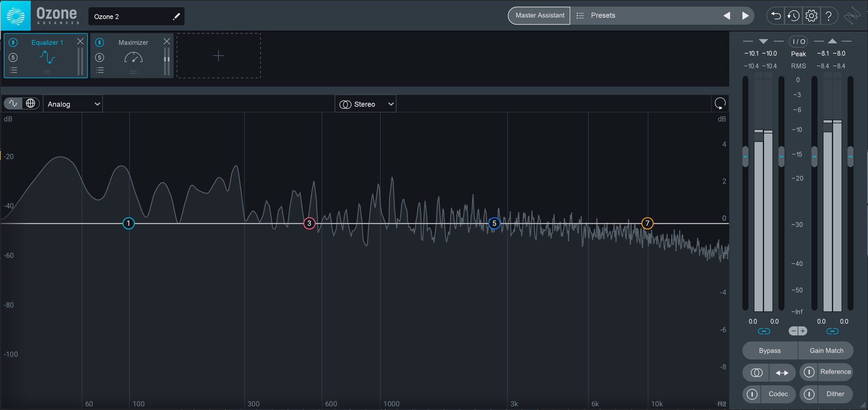This screenshot has width=868, height=410.
Task: Open Equalizer 1 module preset list
Action: (x=13, y=70)
